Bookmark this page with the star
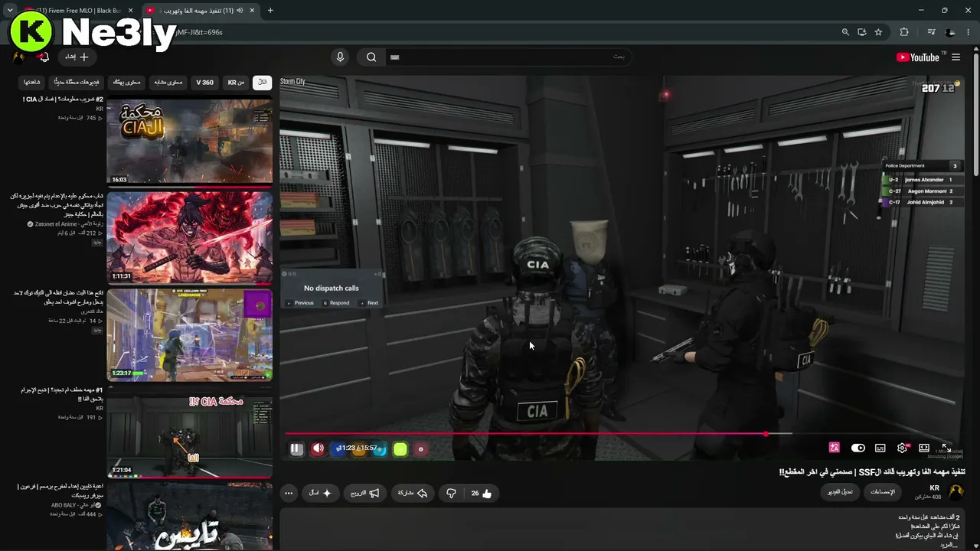This screenshot has width=980, height=551. [878, 32]
